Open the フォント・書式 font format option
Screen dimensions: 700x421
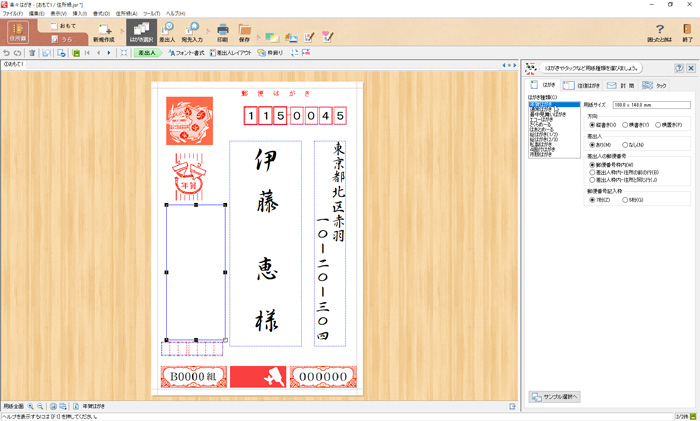point(187,53)
